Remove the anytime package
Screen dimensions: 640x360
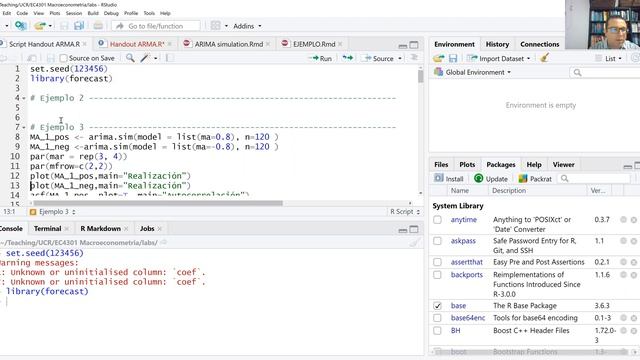point(633,220)
